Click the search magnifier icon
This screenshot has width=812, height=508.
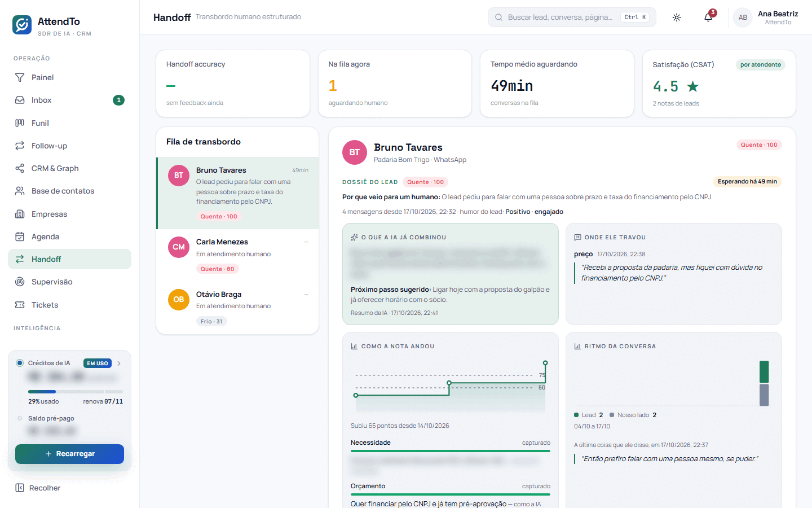(x=498, y=17)
